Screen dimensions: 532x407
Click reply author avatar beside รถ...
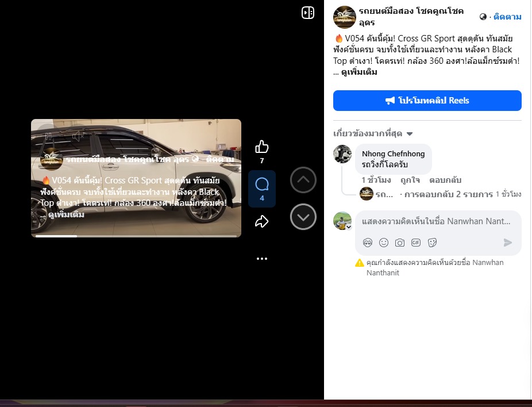pyautogui.click(x=367, y=194)
